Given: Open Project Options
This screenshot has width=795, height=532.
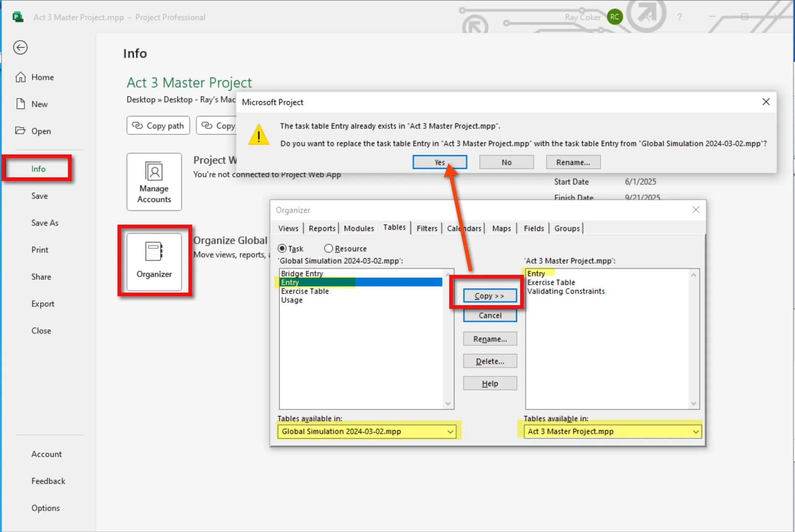Looking at the screenshot, I should point(45,508).
